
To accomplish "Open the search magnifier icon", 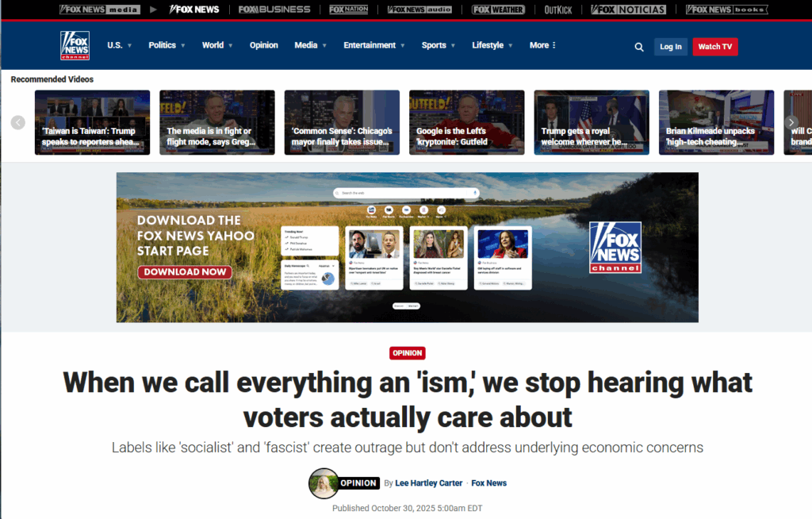I will pyautogui.click(x=639, y=47).
